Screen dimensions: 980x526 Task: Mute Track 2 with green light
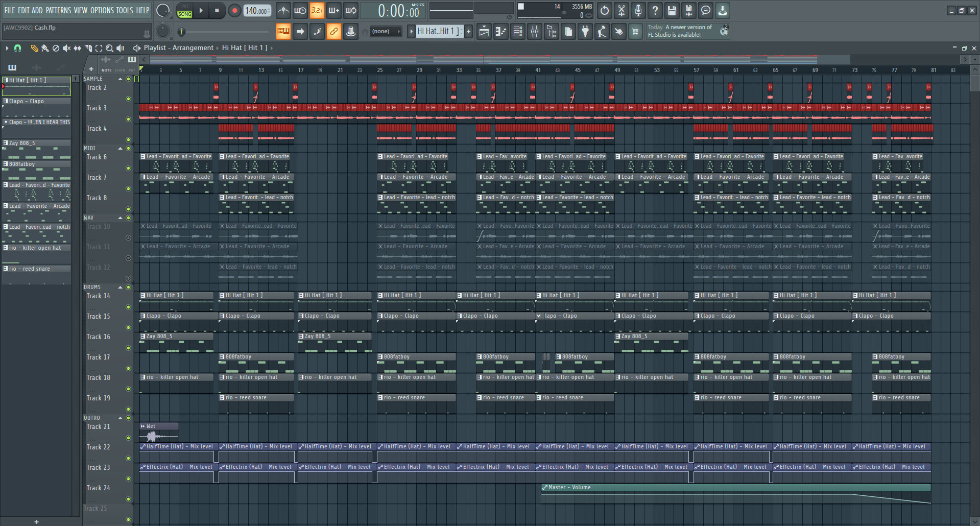(x=128, y=99)
